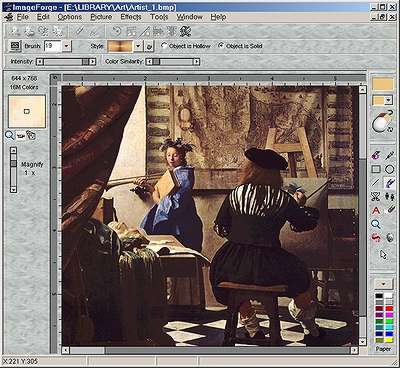Screen dimensions: 400x368
Task: Open the Style pattern dropdown
Action: point(139,46)
